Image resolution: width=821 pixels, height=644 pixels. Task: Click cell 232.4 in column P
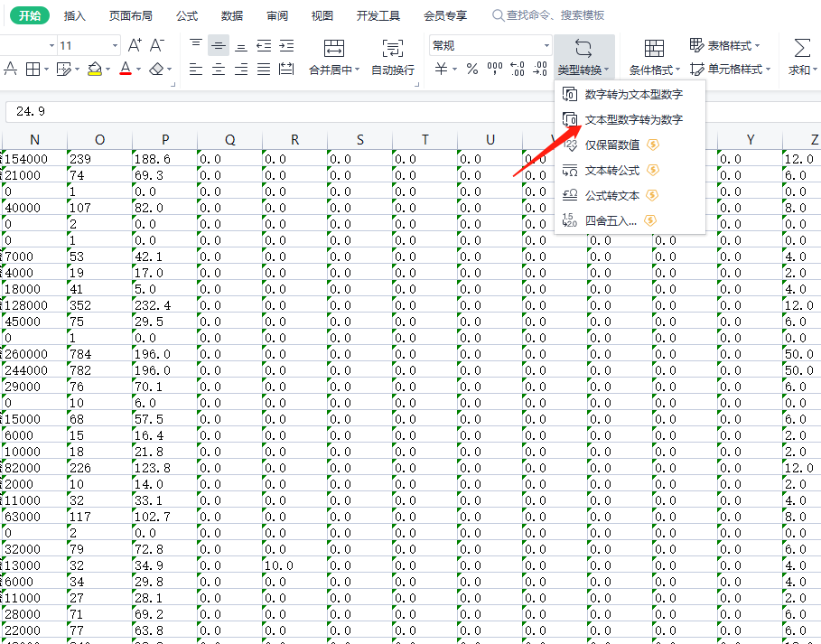pos(165,305)
